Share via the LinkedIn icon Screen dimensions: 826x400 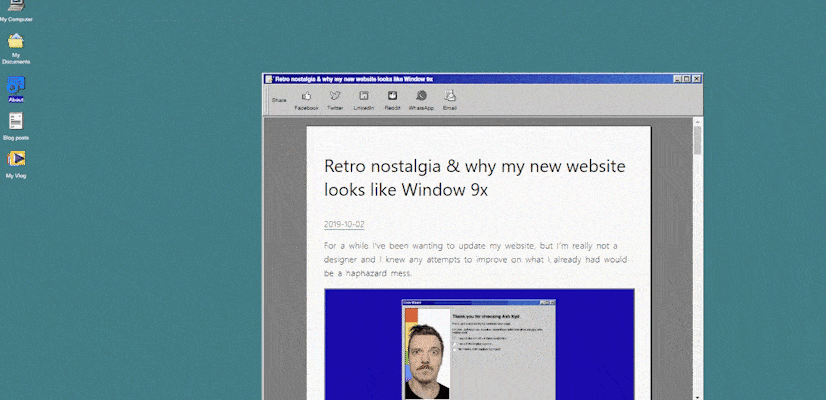click(363, 100)
